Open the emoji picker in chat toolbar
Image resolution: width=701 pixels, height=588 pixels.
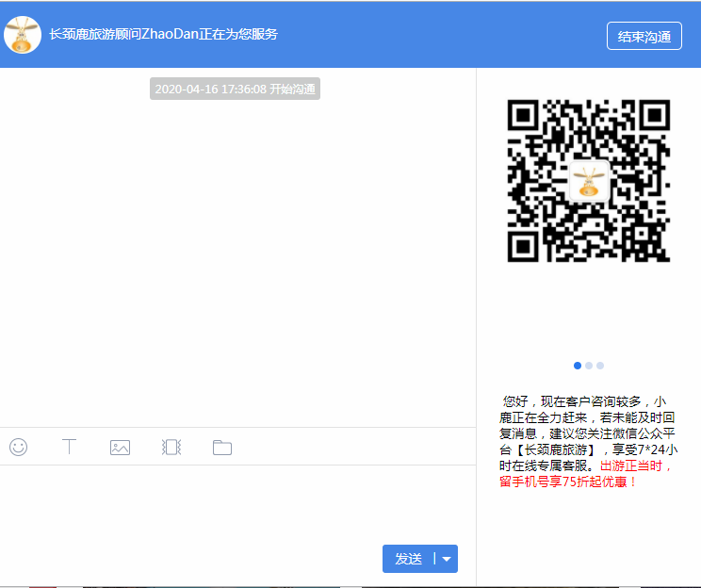[x=18, y=447]
